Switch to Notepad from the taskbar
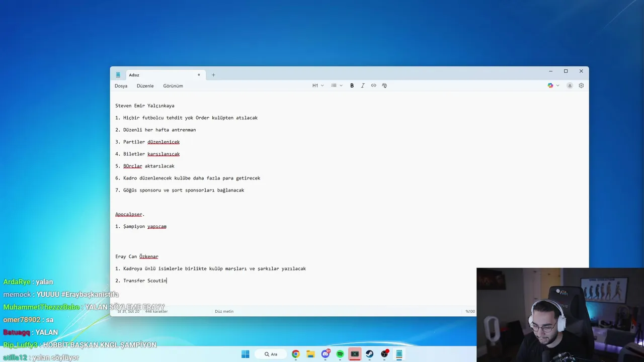The image size is (644, 362). coord(399,354)
